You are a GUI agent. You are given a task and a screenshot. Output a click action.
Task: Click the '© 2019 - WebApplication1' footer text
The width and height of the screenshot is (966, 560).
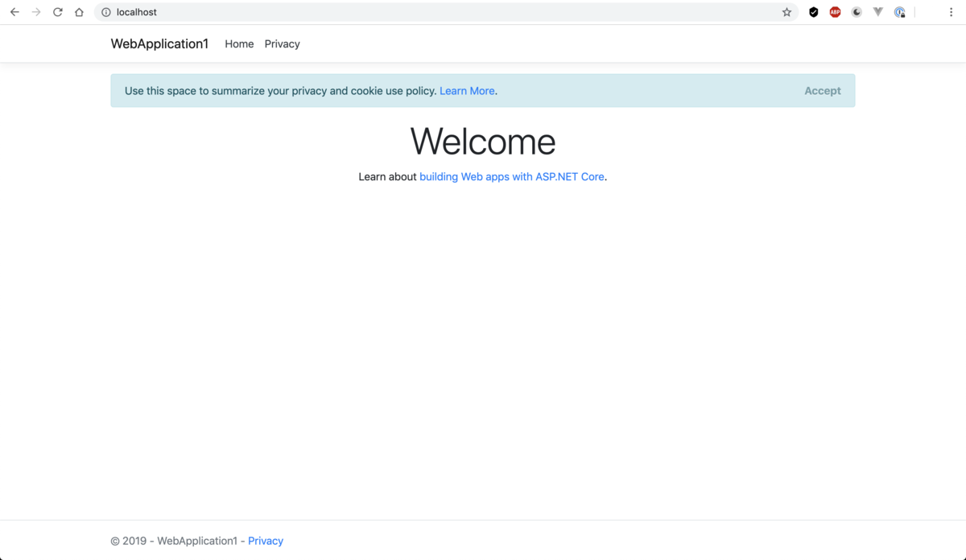pyautogui.click(x=174, y=541)
